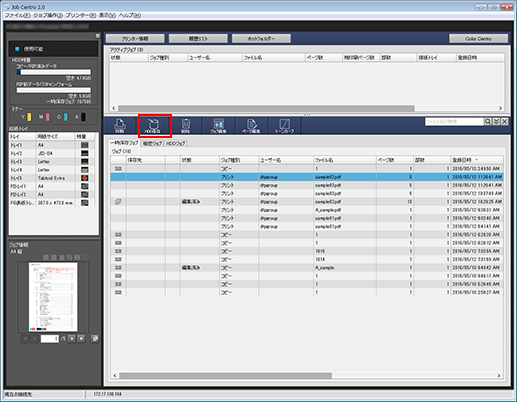This screenshot has height=402, width=517.
Task: Go to next preview page
Action: (x=72, y=339)
